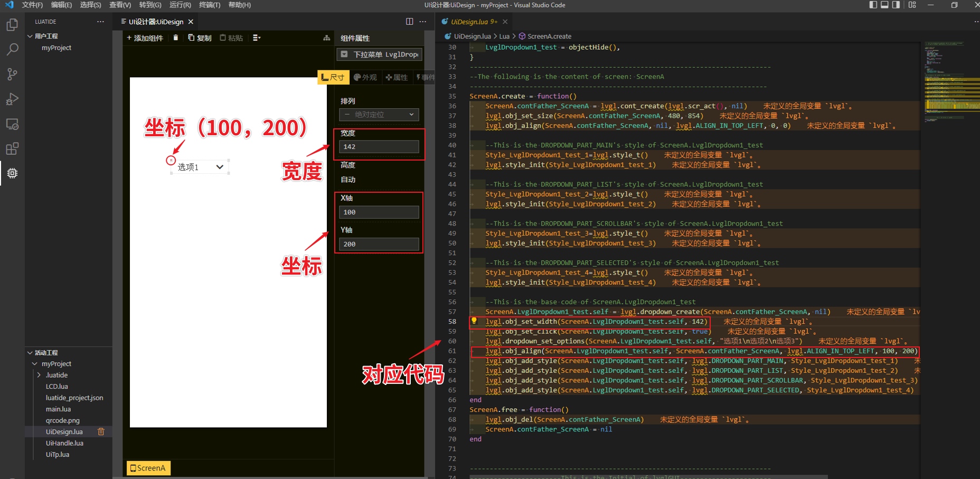
Task: Select the LuatIDE chip icon in the sidebar
Action: coord(12,173)
